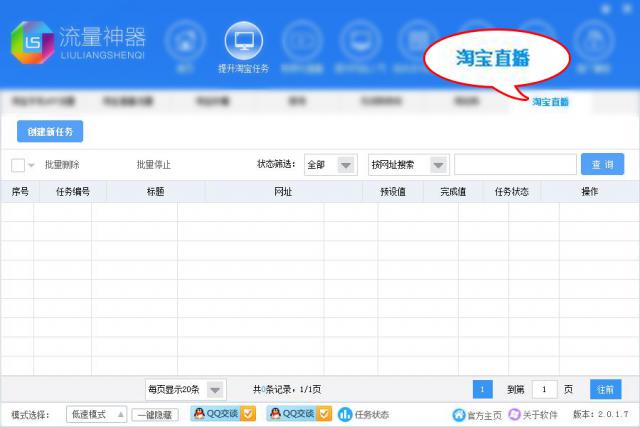Image resolution: width=640 pixels, height=427 pixels.
Task: Click the 任务编号 column header
Action: [73, 191]
